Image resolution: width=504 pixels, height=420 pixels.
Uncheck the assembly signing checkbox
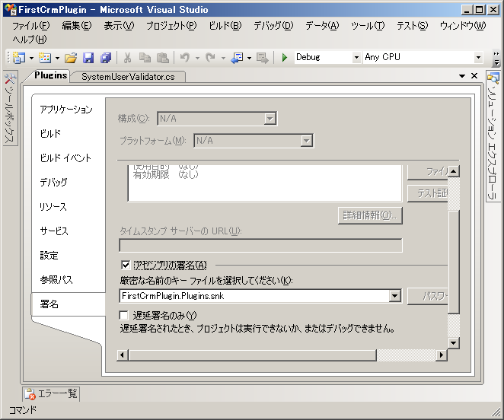[126, 265]
